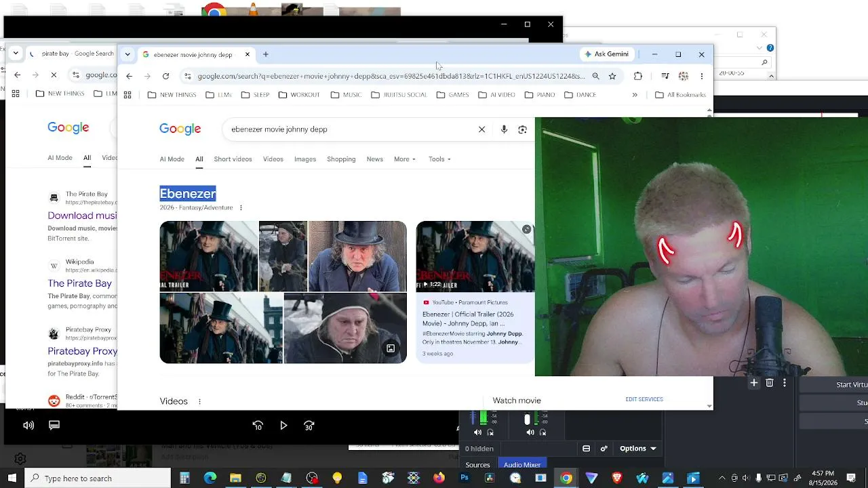Open Google Lens image search icon
Image resolution: width=868 pixels, height=488 pixels.
tap(522, 129)
